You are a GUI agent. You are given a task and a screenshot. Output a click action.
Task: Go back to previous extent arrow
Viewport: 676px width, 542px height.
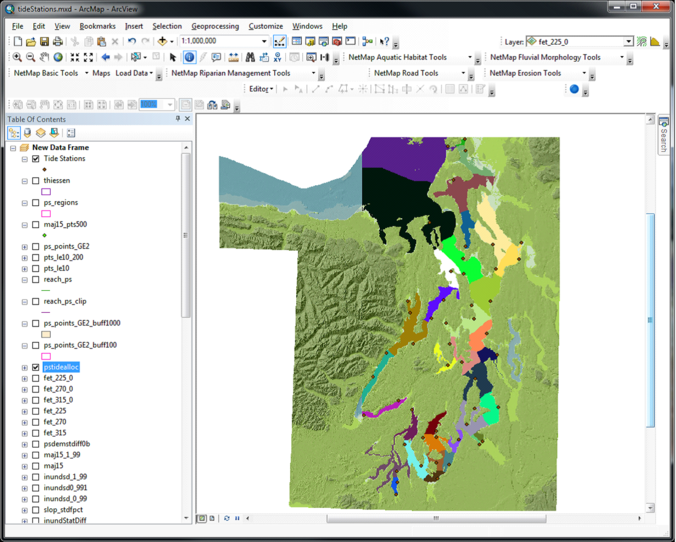coord(106,58)
